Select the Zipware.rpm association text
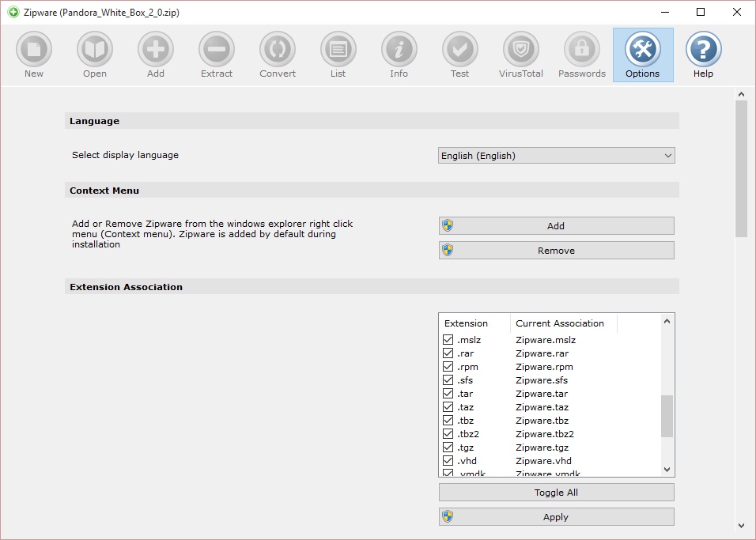The height and width of the screenshot is (540, 756). click(x=544, y=367)
